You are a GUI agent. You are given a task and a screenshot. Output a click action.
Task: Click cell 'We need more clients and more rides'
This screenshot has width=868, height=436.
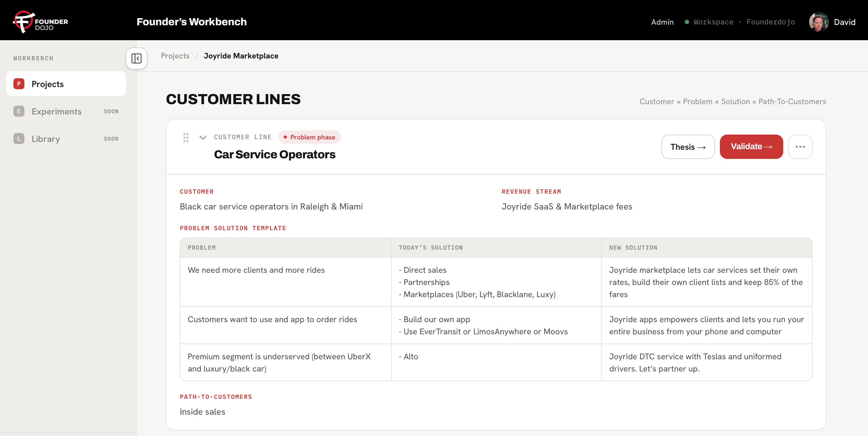click(285, 282)
